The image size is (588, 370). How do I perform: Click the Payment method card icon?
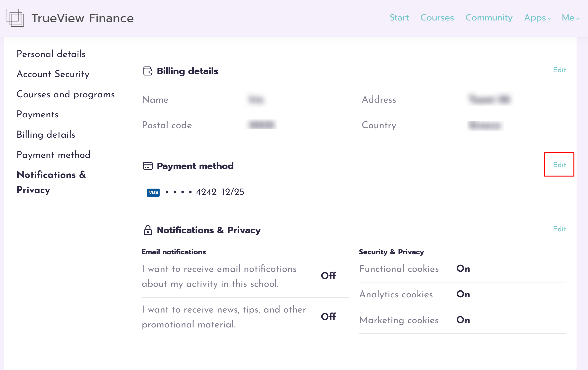coord(148,166)
